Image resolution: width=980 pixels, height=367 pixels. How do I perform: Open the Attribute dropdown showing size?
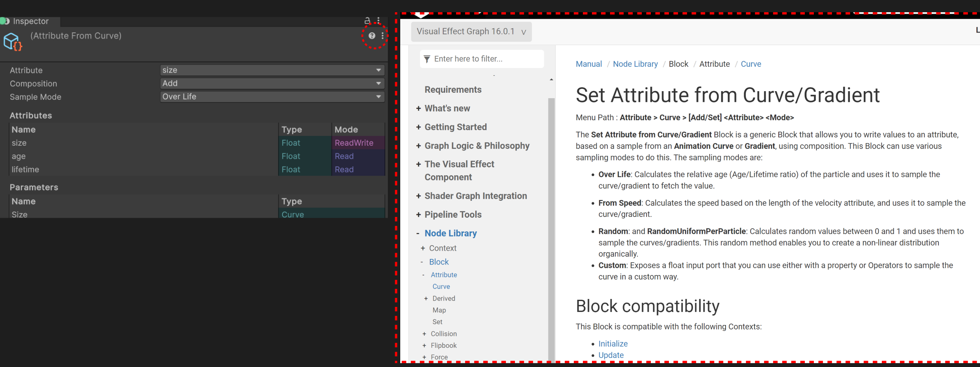point(272,70)
